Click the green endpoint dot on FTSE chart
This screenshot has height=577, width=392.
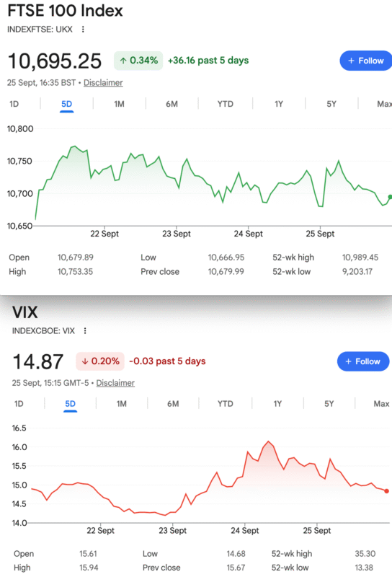click(x=390, y=197)
